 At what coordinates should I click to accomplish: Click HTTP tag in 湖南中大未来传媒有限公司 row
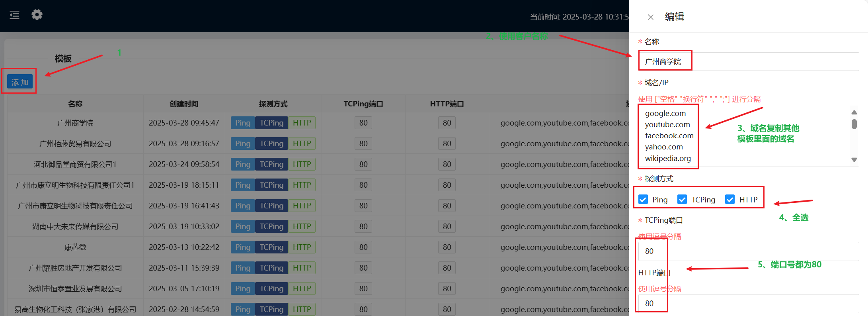302,226
